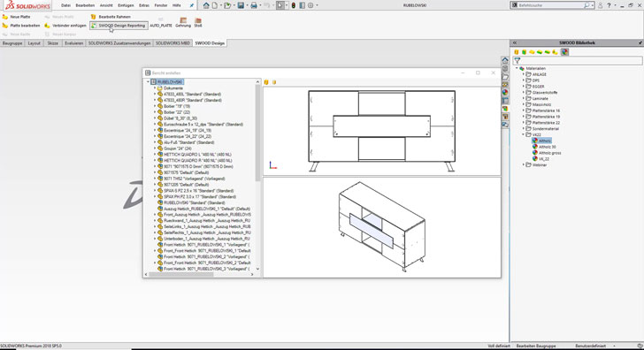Viewport: 644px width, 350px height.
Task: Switch to SOLIDWORKS MBD tab
Action: pos(172,43)
